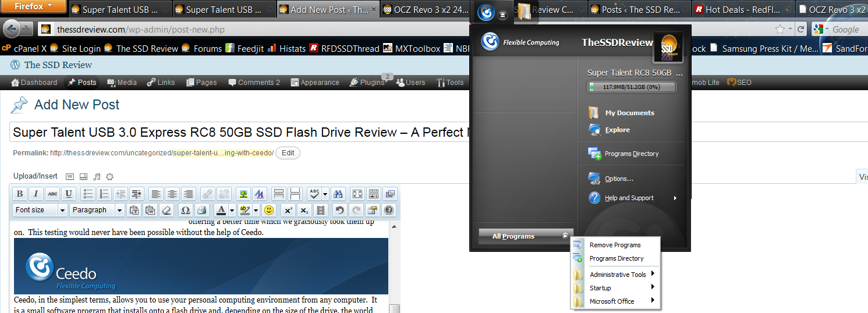Image resolution: width=868 pixels, height=313 pixels.
Task: Switch to the OCZ Revo 3 x2 24... tab
Action: (x=431, y=9)
